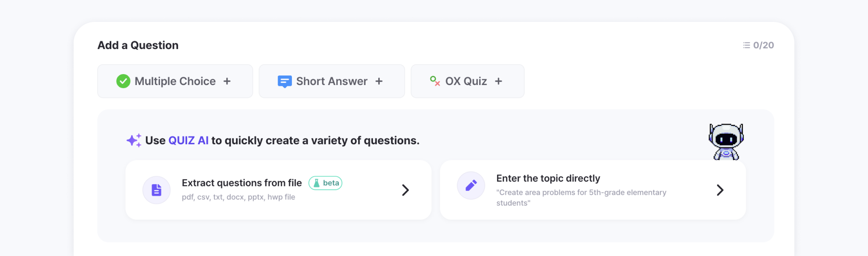This screenshot has height=256, width=868.
Task: Click the purple pencil edit icon
Action: tap(471, 185)
